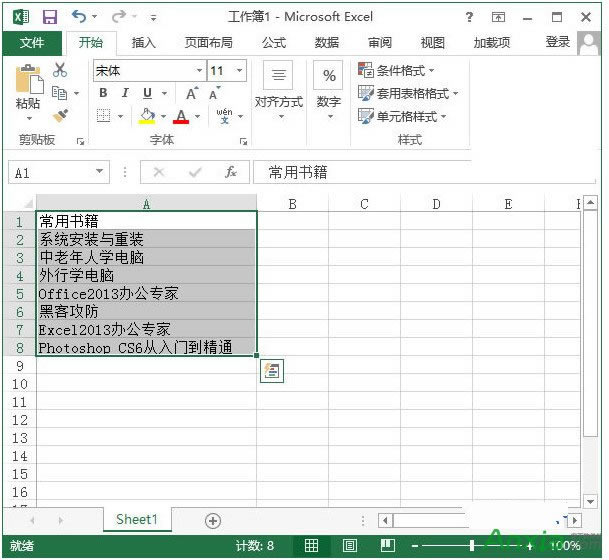Click the yellow fill color button
Screen dimensions: 609x560
click(147, 116)
